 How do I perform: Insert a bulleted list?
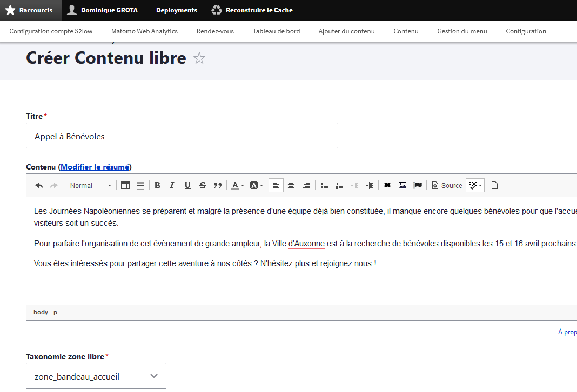point(324,185)
